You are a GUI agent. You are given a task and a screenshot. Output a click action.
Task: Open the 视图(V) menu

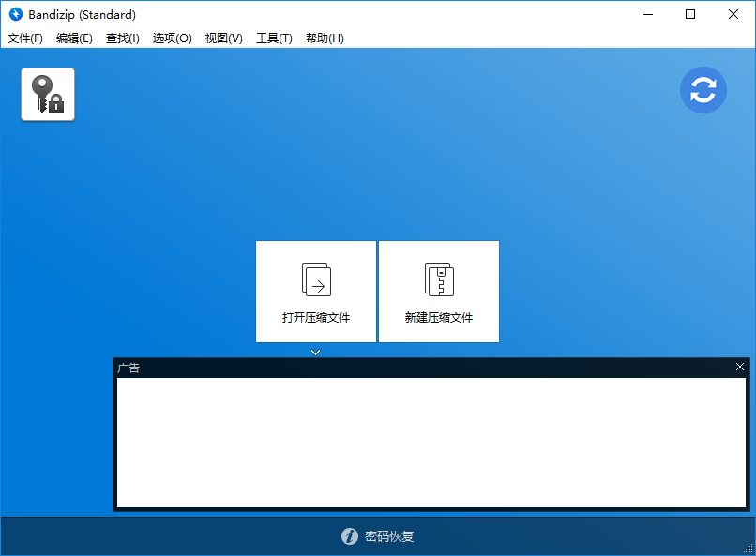pyautogui.click(x=223, y=38)
